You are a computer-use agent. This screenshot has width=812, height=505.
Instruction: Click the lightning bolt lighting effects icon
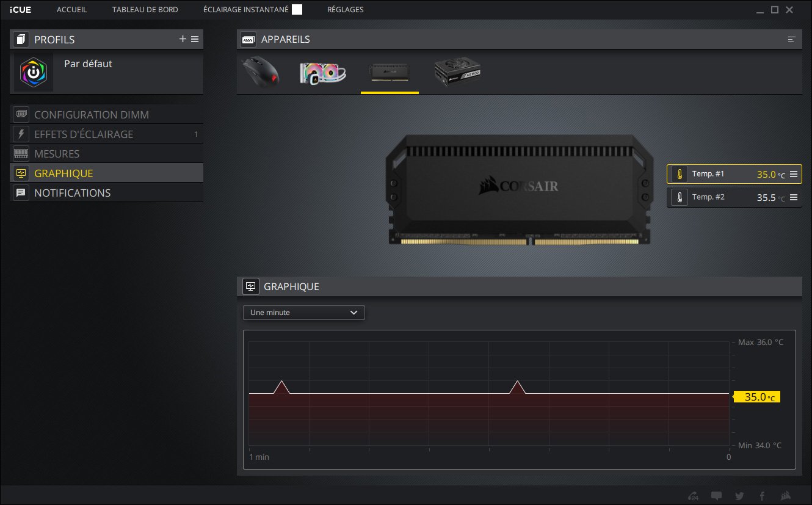point(21,134)
